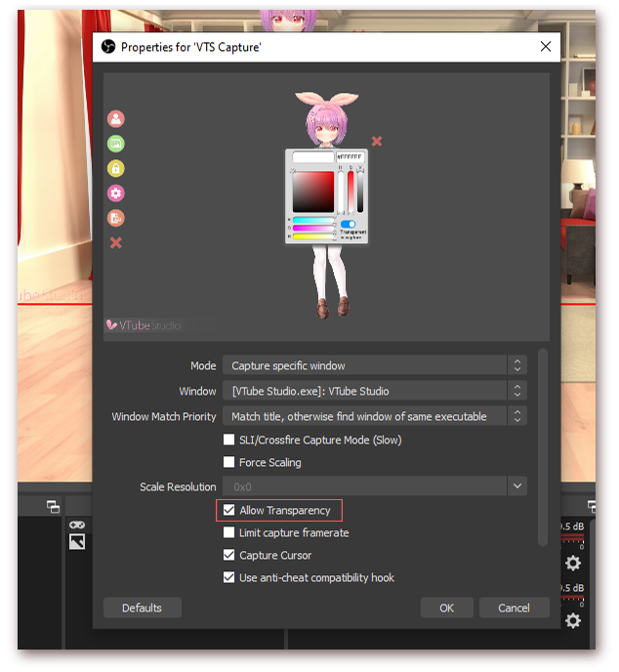Open the Window selection dropdown
Image resolution: width=619 pixels, height=672 pixels.
(x=375, y=391)
